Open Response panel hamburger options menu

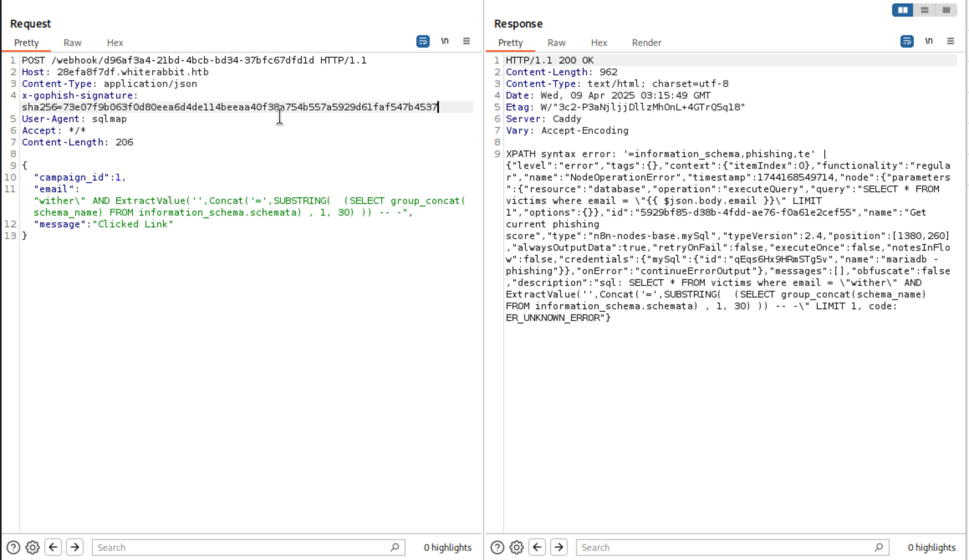pyautogui.click(x=951, y=41)
